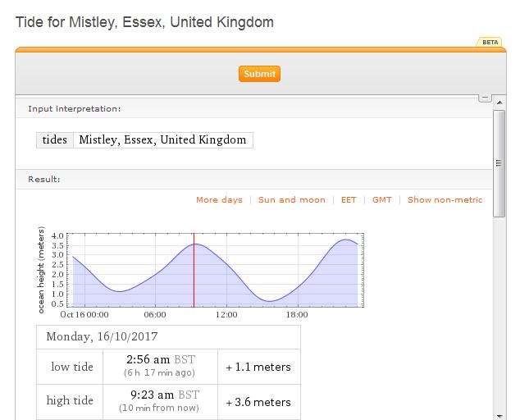The height and width of the screenshot is (420, 520).
Task: Click the vertical scrollbar thumb
Action: click(x=499, y=163)
